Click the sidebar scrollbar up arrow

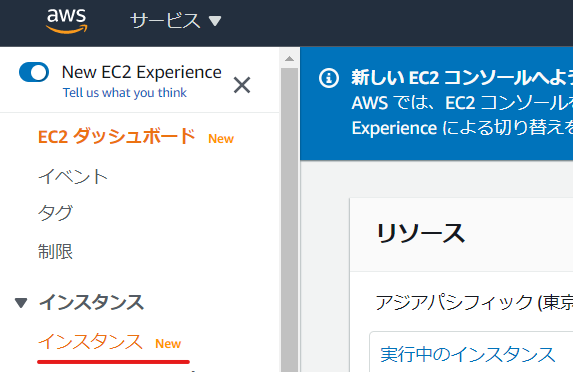point(289,58)
